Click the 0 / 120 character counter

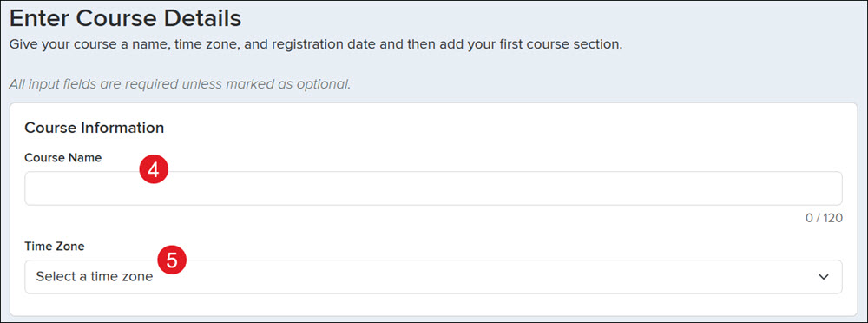824,218
